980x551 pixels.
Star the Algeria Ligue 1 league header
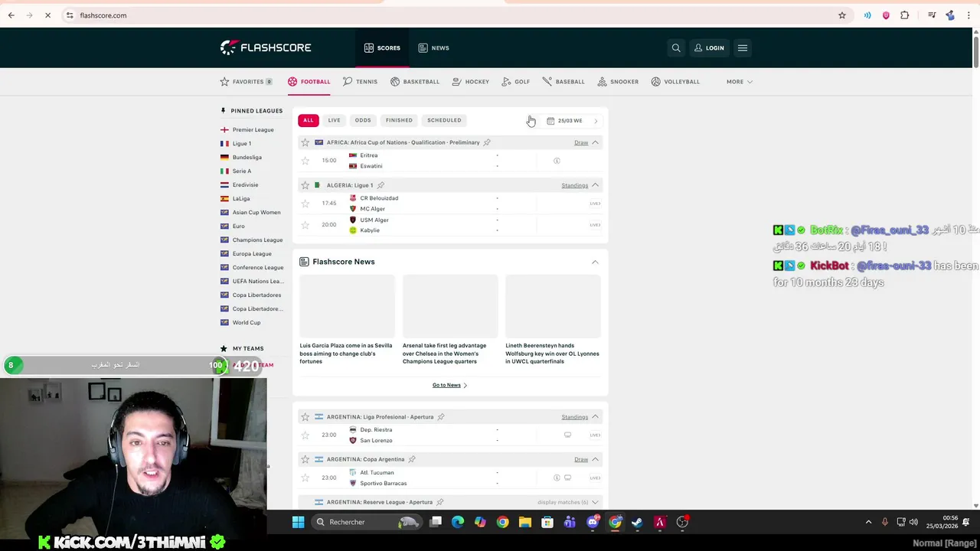305,185
